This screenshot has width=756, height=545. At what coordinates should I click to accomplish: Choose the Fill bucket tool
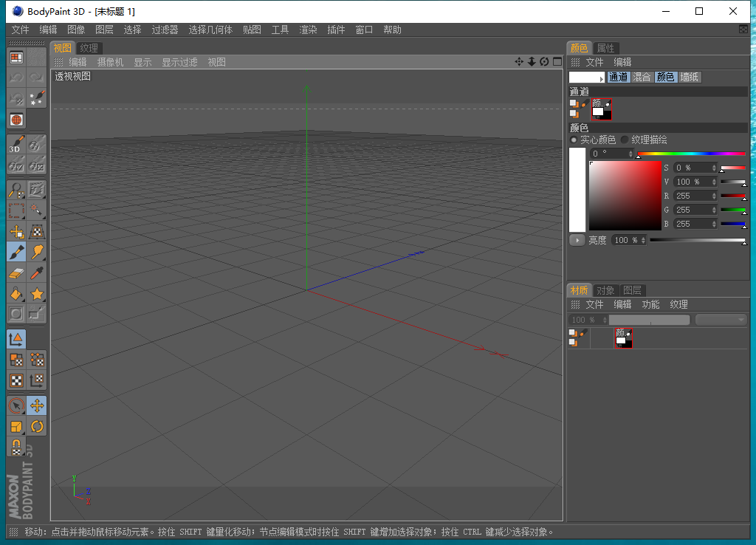point(16,294)
